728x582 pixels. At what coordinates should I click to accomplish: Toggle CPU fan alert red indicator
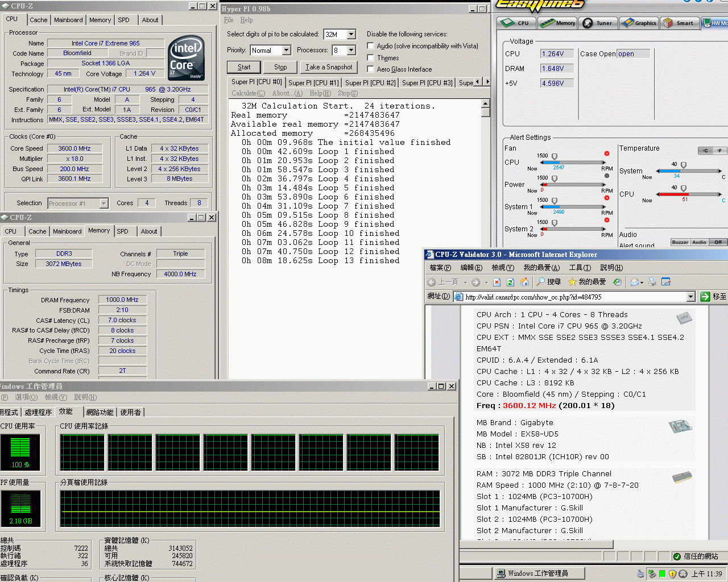(607, 153)
